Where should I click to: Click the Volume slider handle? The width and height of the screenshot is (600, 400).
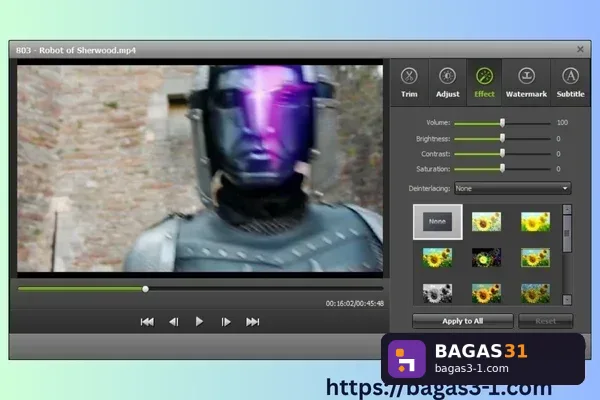coord(502,122)
